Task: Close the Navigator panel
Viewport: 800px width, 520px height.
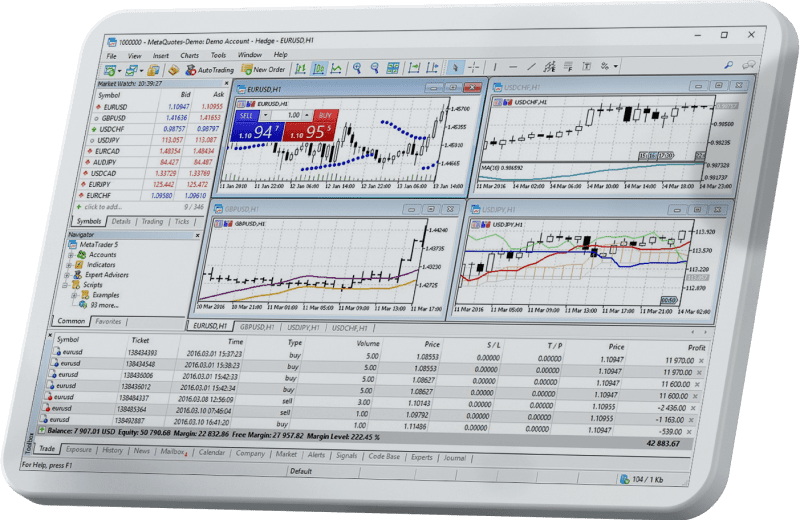Action: tap(198, 234)
